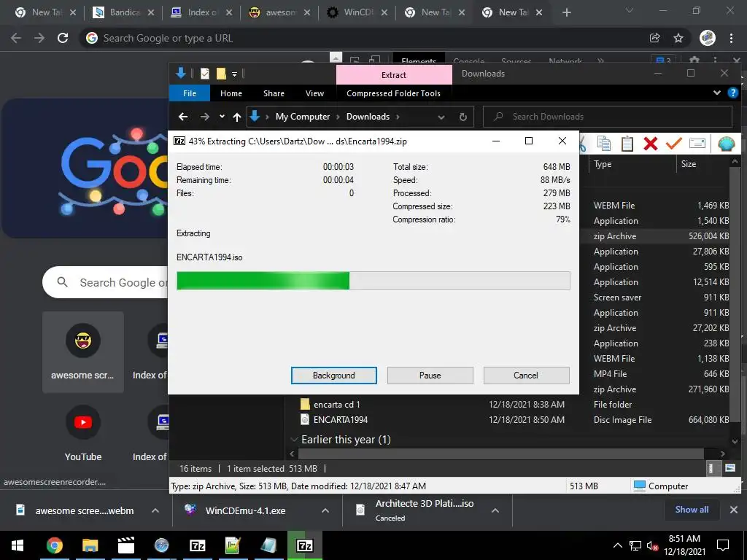Select the encarta cd 1 folder
This screenshot has width=747, height=560.
(x=336, y=404)
